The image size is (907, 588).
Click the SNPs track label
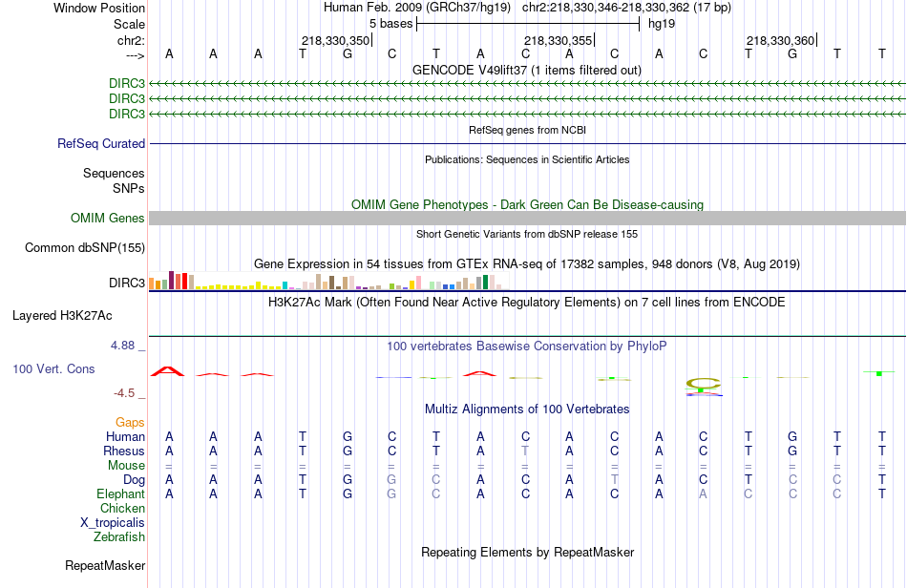[129, 188]
